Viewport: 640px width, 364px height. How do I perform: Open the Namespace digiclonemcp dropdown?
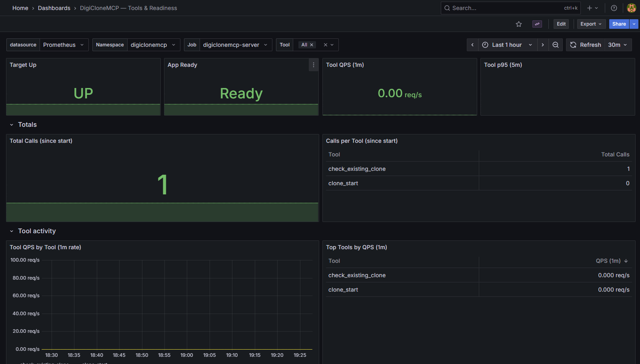[153, 45]
